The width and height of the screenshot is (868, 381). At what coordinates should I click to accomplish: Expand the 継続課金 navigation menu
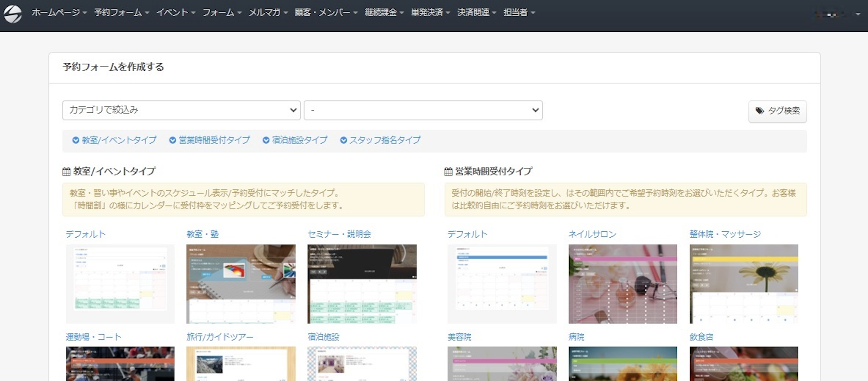point(384,13)
